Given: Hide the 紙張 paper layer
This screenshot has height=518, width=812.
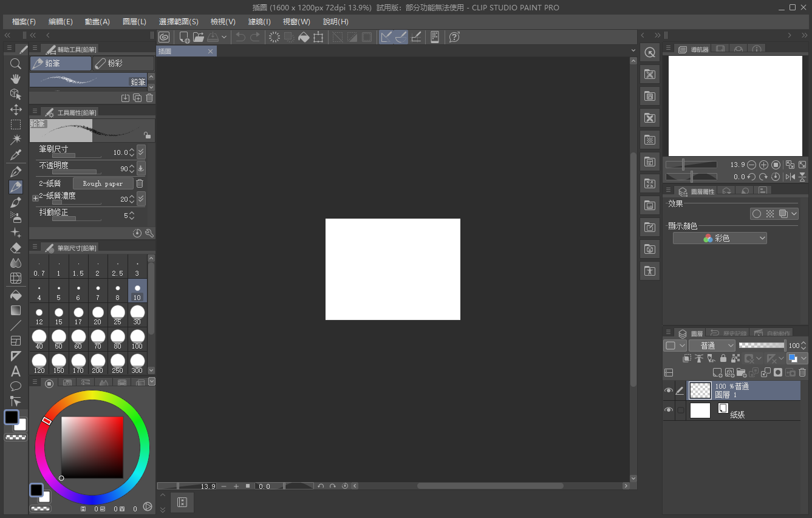Looking at the screenshot, I should [669, 410].
